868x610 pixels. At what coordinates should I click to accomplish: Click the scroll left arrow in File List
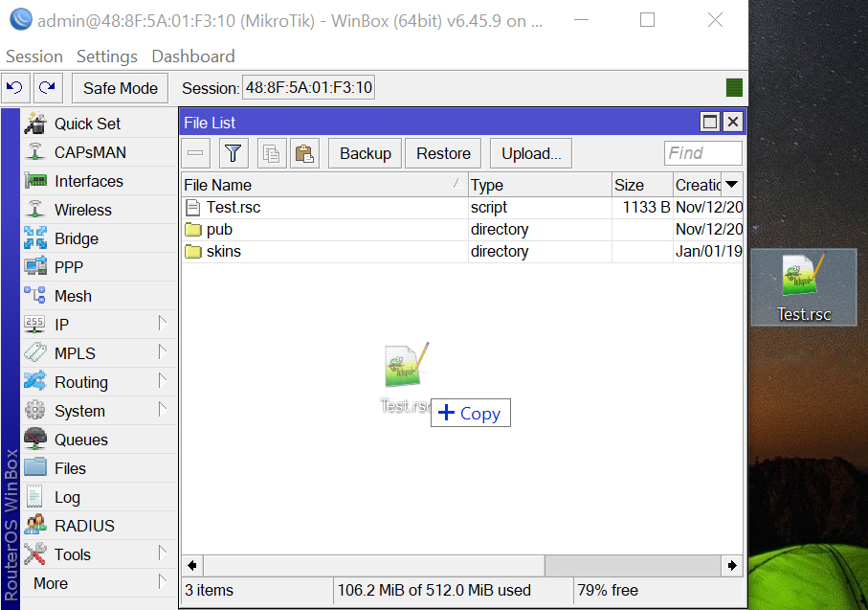tap(192, 566)
